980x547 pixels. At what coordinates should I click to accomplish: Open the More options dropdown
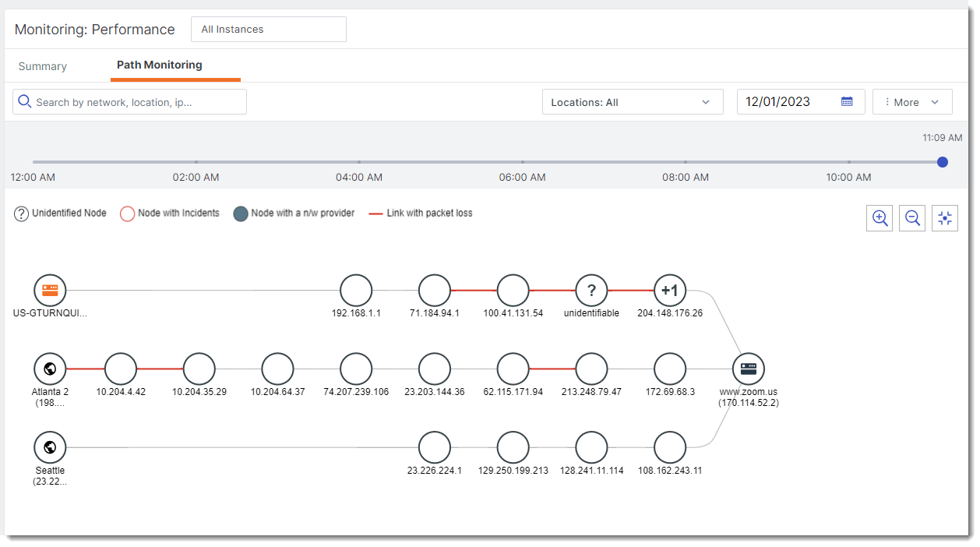pos(912,102)
